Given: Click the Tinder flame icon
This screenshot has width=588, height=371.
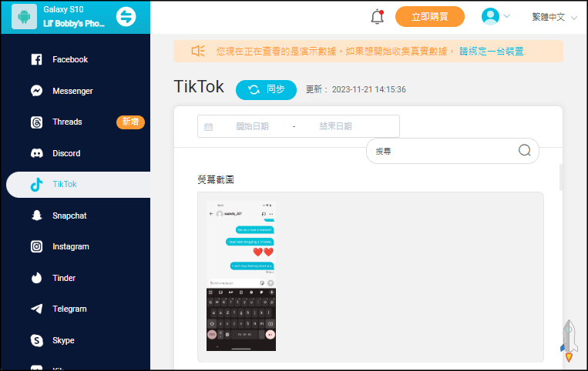Looking at the screenshot, I should click(36, 278).
